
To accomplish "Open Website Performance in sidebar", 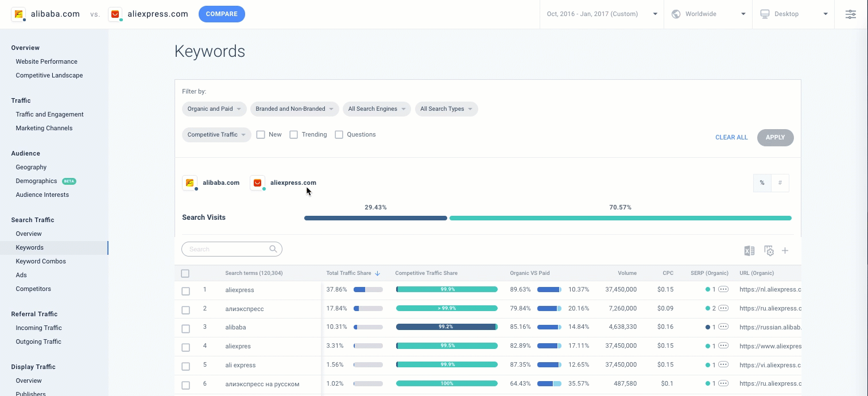I will 46,61.
